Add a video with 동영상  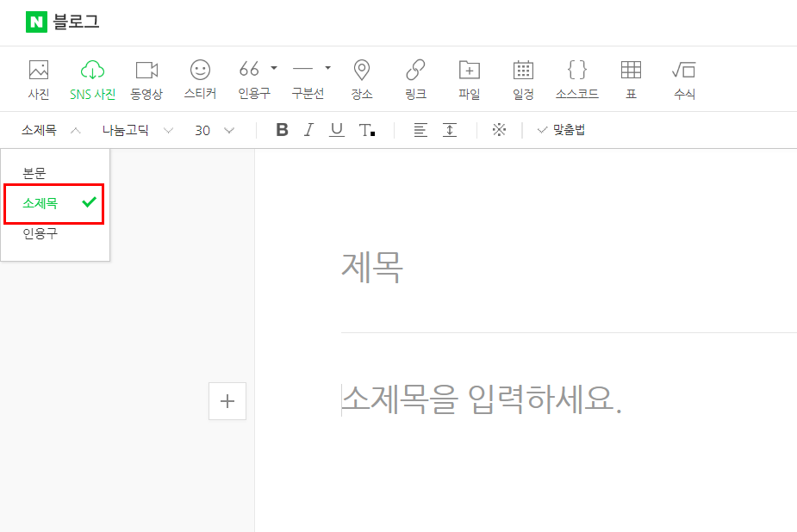click(146, 80)
